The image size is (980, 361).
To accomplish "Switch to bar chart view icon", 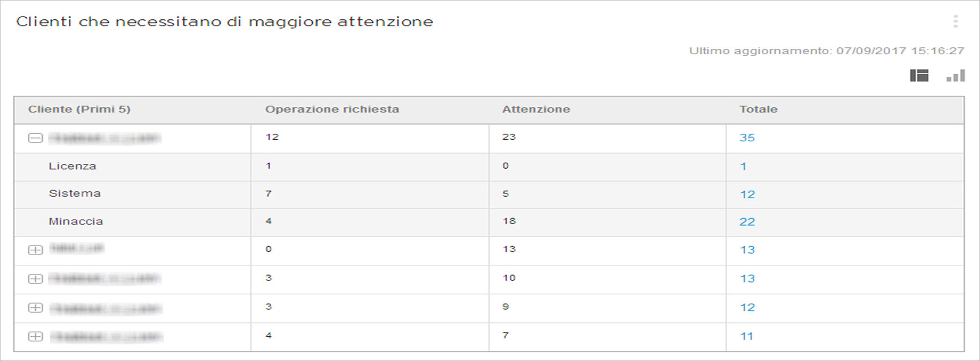I will (x=956, y=76).
